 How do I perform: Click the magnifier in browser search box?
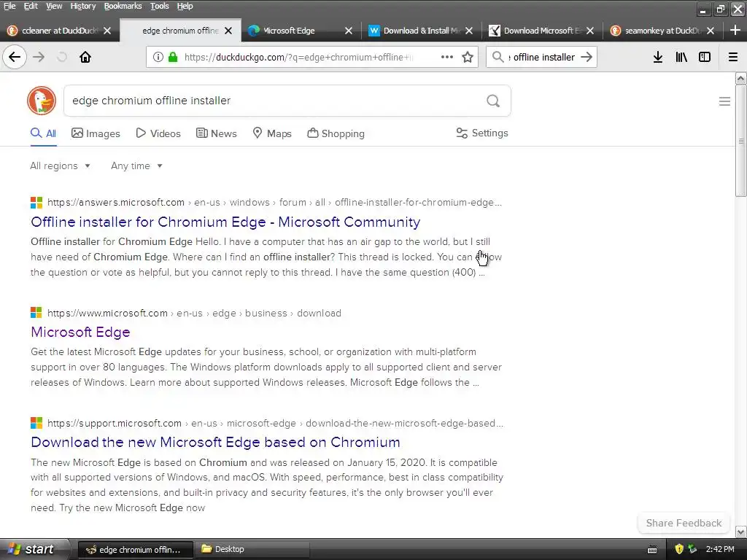click(498, 57)
